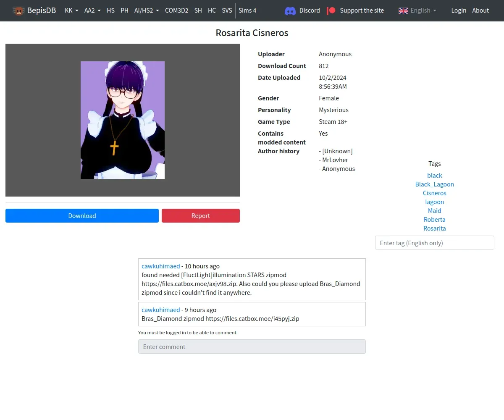
Task: Open the Sims 4 section
Action: [x=247, y=10]
